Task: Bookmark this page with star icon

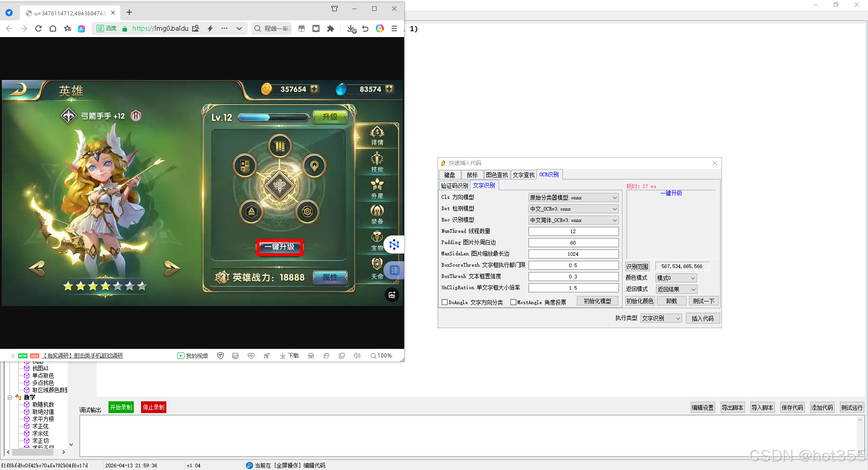Action: pyautogui.click(x=67, y=28)
